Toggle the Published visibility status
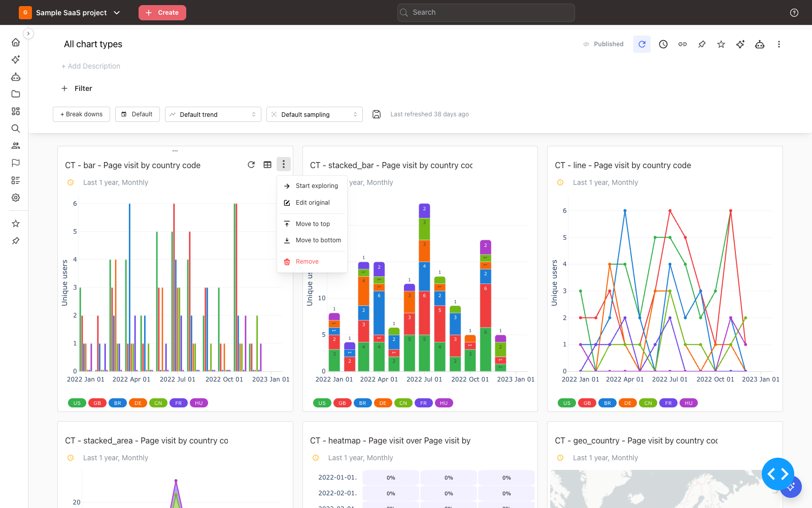 pos(603,44)
